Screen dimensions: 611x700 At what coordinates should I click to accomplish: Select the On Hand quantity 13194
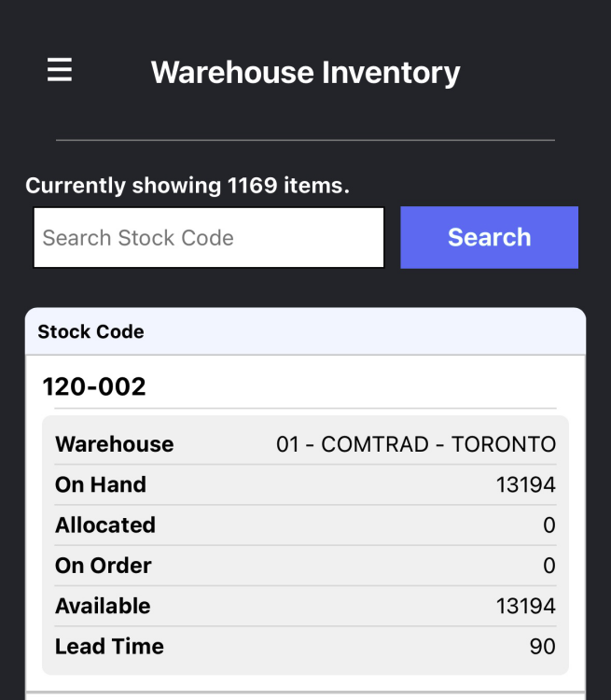[525, 484]
